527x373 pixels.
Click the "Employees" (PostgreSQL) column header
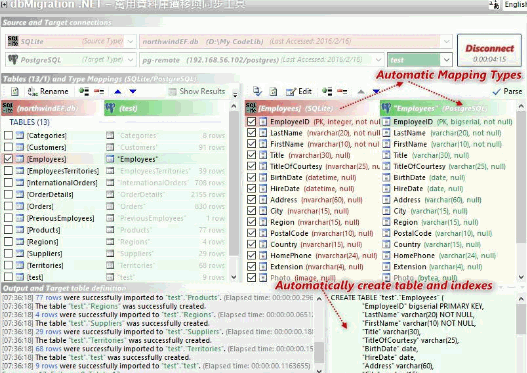tap(447, 108)
